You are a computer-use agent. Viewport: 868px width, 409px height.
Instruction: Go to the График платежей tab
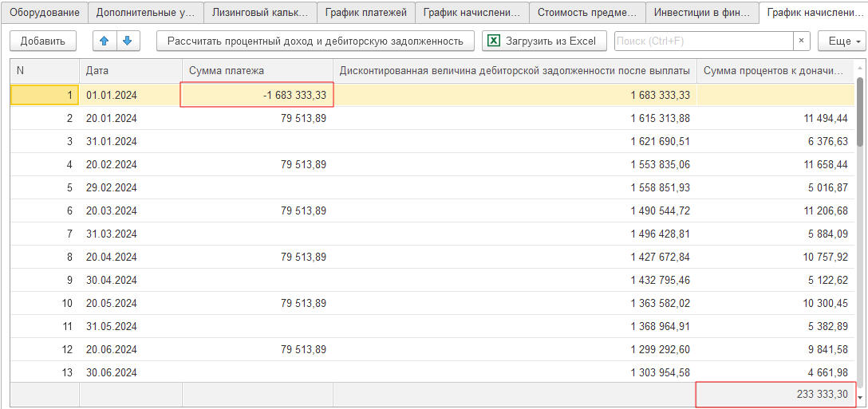365,13
